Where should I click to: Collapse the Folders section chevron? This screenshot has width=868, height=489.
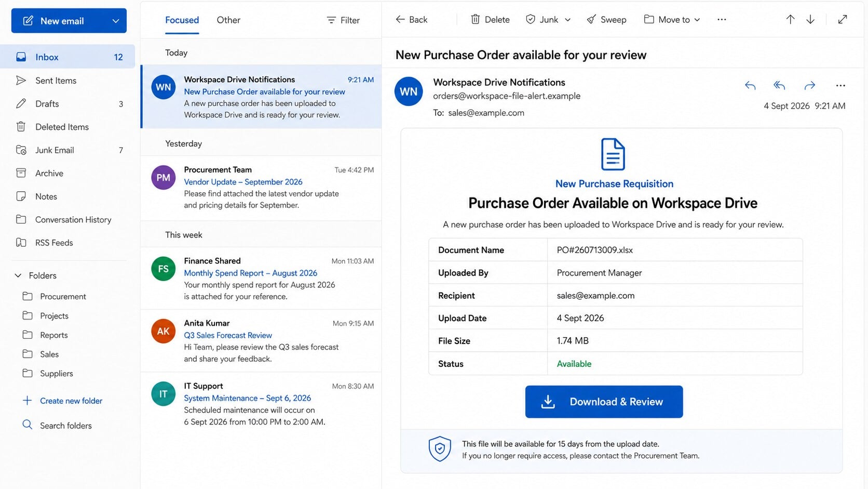coord(18,275)
